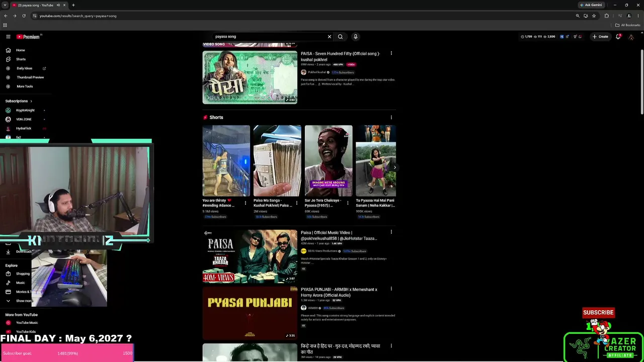Play the 'You are thirsty' short
Viewport: 644px width, 362px height.
(x=226, y=161)
